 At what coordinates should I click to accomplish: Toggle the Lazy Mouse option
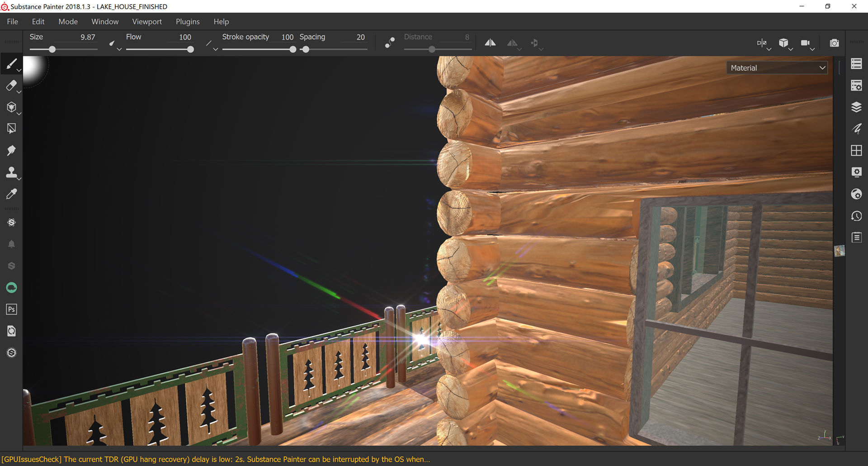(390, 43)
